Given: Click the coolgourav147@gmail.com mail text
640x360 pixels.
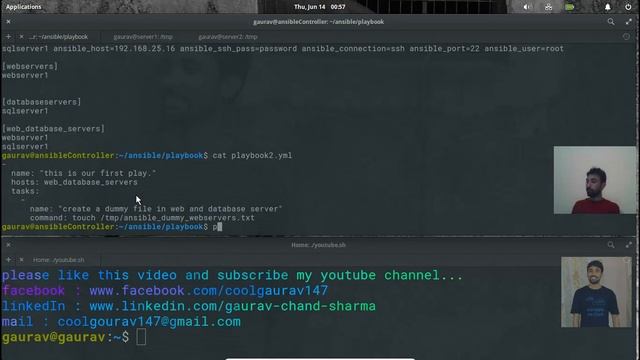Looking at the screenshot, I should (149, 322).
